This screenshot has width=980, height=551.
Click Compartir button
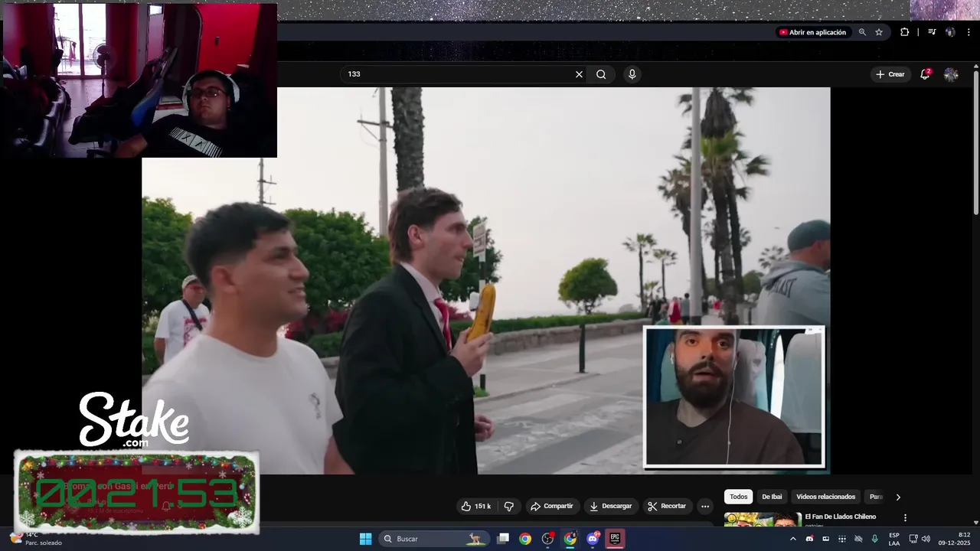click(551, 506)
